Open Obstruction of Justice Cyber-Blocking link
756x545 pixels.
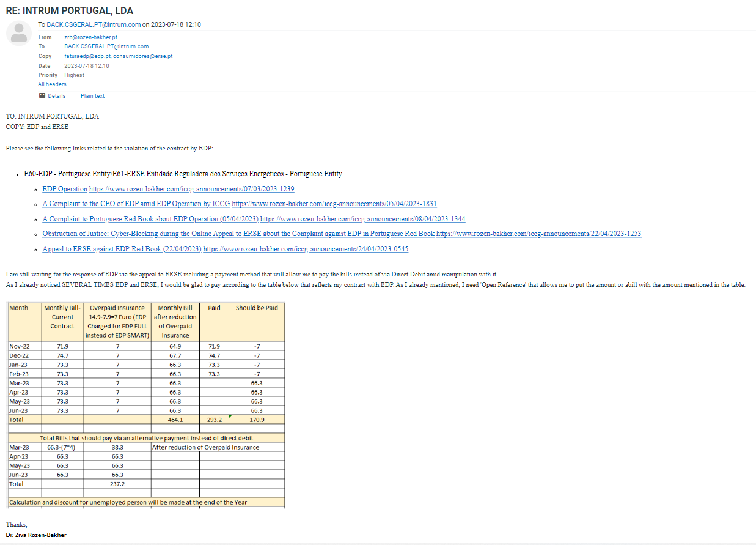[238, 234]
